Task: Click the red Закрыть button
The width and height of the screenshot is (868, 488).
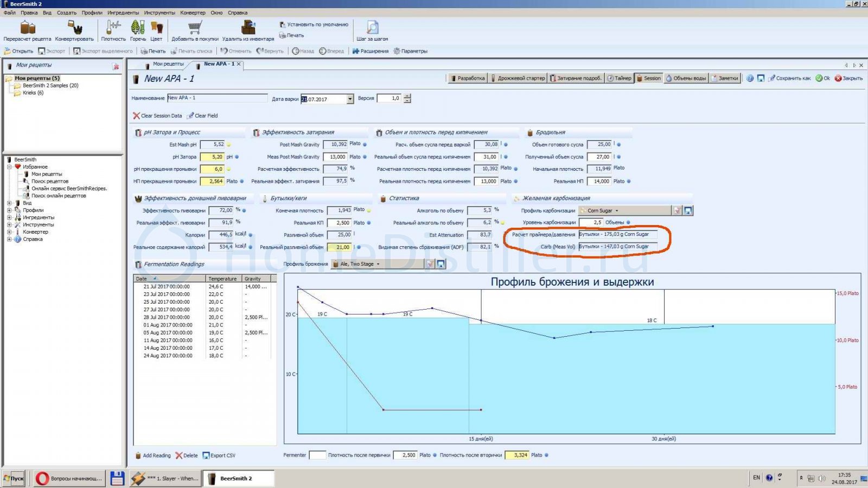Action: [x=848, y=78]
